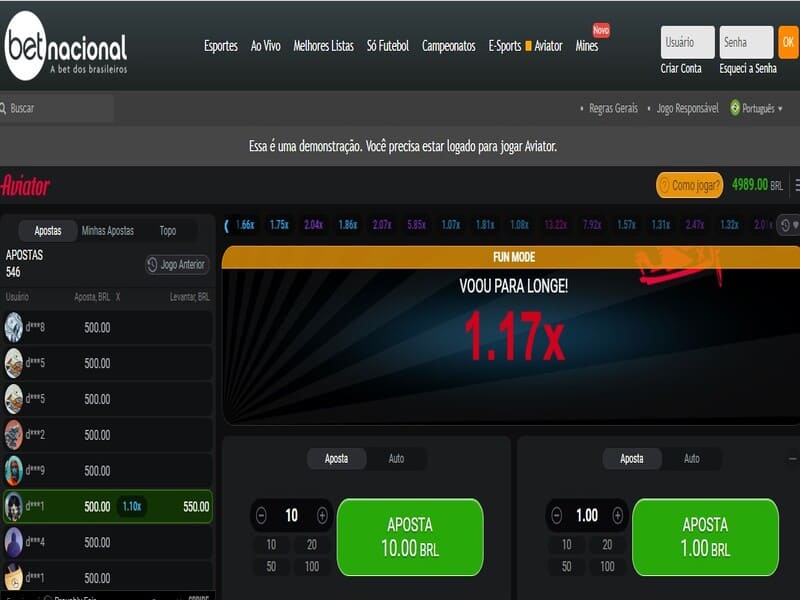Click the search magnifier icon
Viewport: 800px width, 600px height.
point(4,108)
